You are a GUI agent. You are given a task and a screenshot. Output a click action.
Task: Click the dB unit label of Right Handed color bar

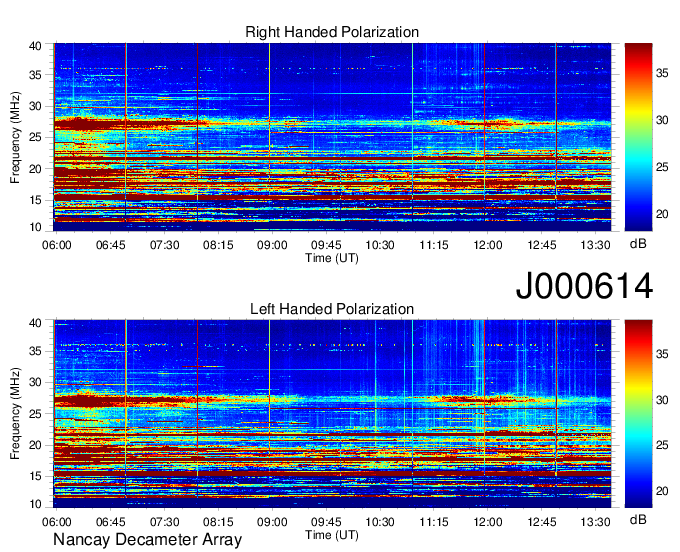(638, 244)
